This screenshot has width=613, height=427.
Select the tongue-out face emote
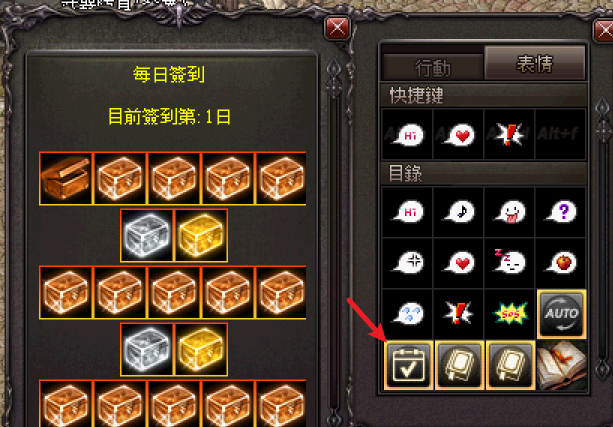point(510,212)
